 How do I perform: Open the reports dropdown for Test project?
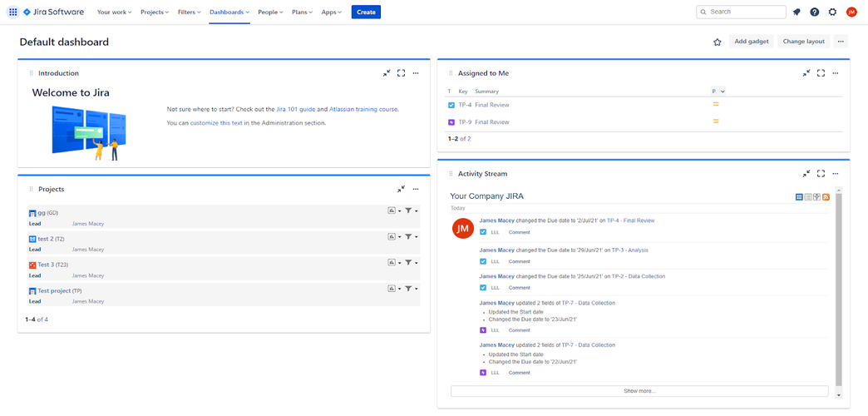click(x=399, y=290)
